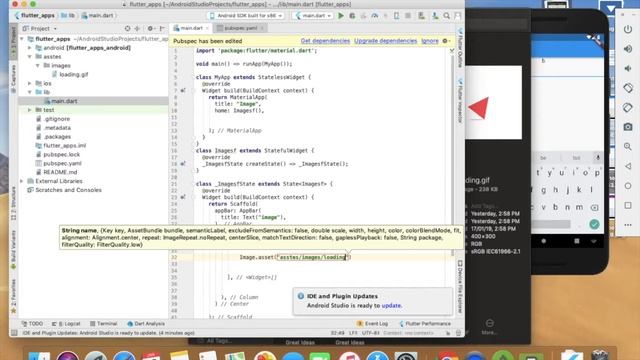Expand the ios folder

pyautogui.click(x=29, y=83)
